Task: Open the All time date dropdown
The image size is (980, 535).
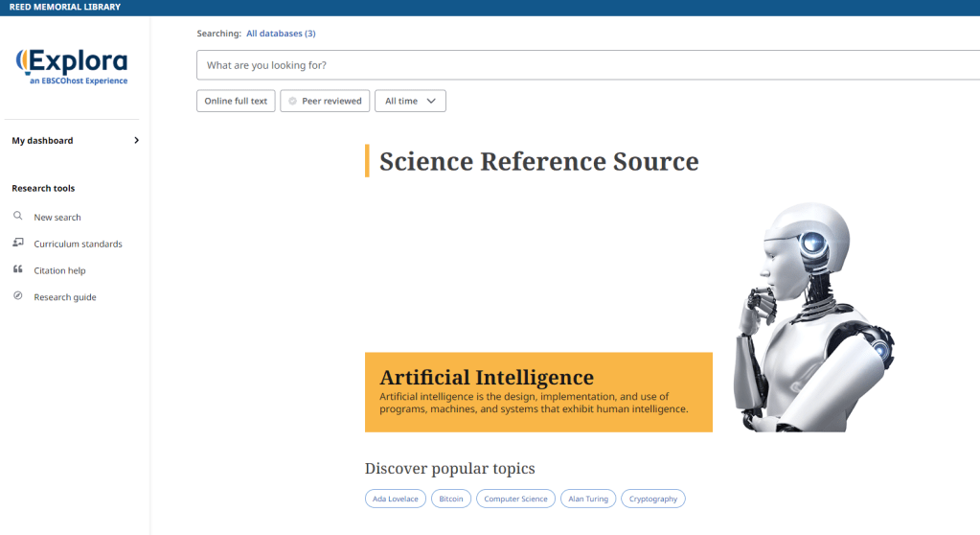Action: (x=410, y=101)
